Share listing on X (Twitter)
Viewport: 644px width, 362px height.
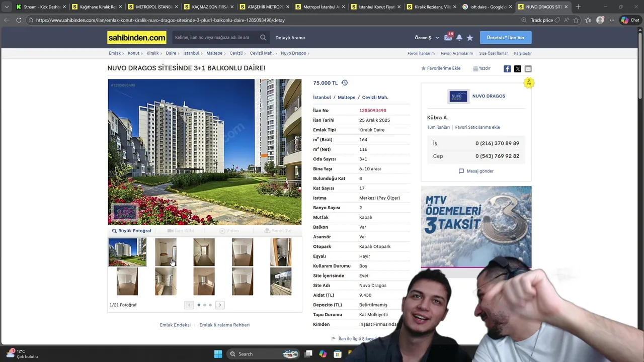coord(518,69)
